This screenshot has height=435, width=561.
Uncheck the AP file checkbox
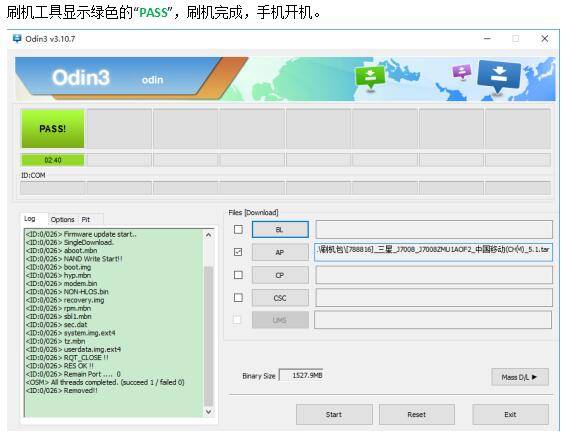coord(238,252)
